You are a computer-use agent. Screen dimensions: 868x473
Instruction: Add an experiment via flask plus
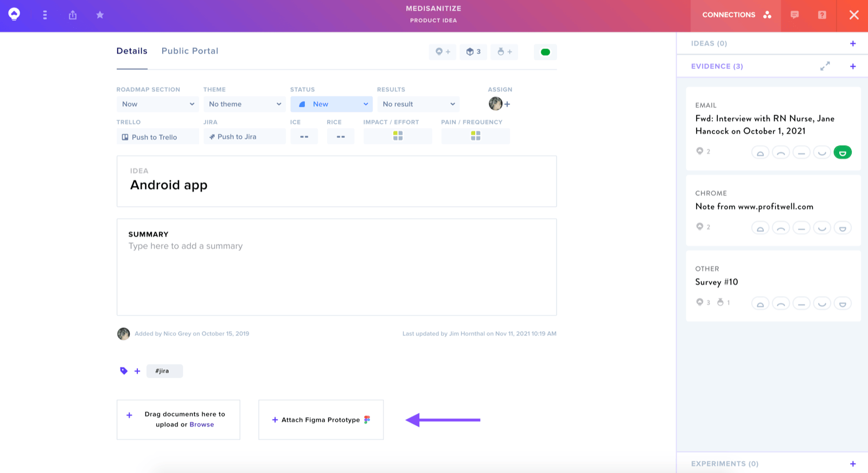click(505, 52)
